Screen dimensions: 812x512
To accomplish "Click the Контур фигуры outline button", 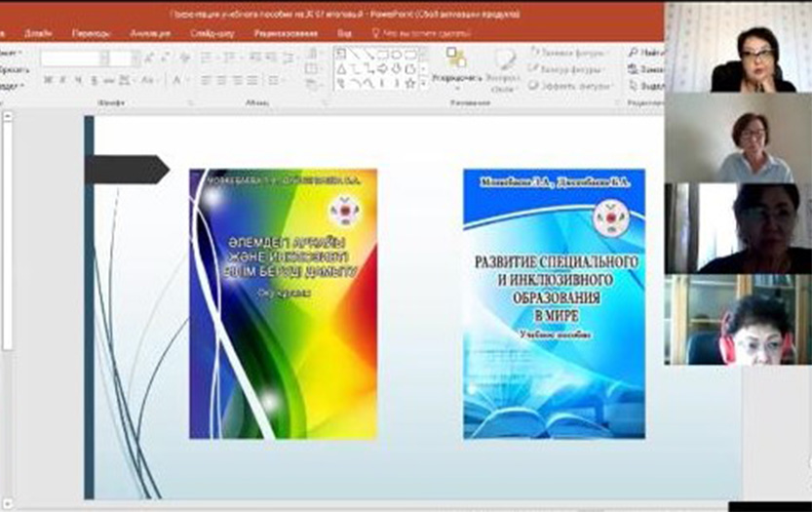I will pyautogui.click(x=566, y=68).
